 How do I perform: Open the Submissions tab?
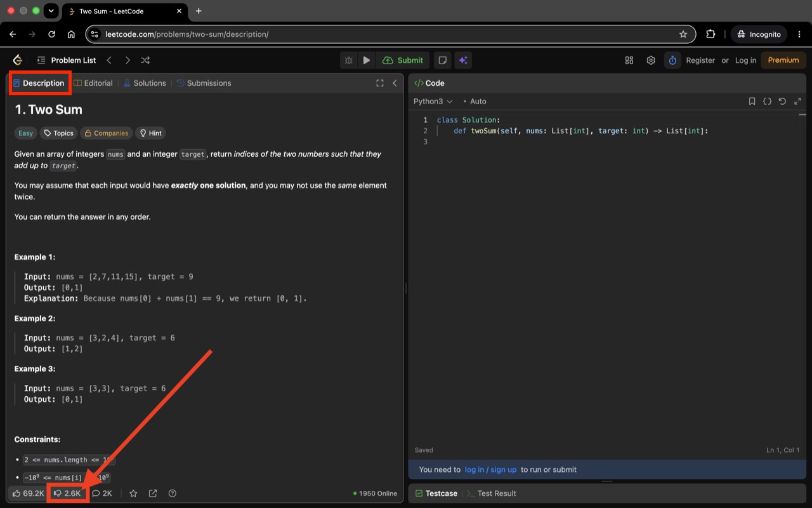(204, 83)
